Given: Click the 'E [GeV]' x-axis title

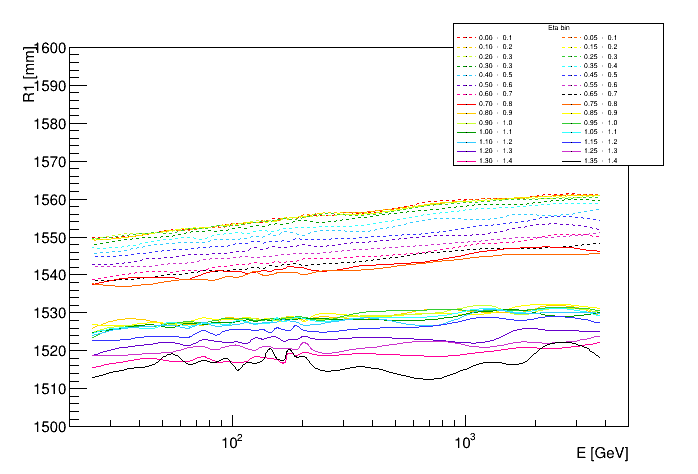Looking at the screenshot, I should 602,454.
